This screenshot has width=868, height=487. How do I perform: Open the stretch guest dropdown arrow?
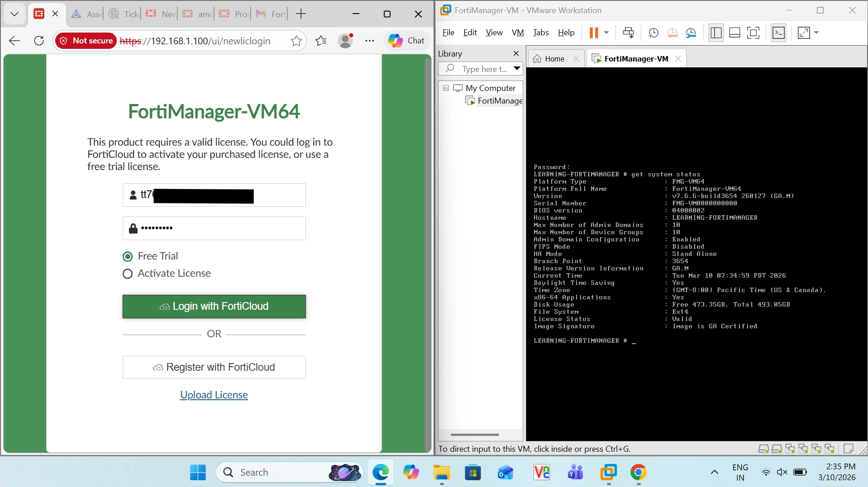coord(816,33)
